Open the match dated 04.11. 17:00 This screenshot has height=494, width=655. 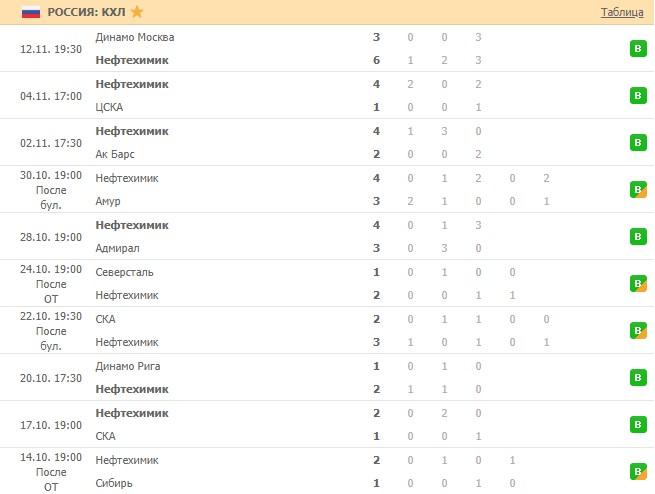click(x=50, y=95)
